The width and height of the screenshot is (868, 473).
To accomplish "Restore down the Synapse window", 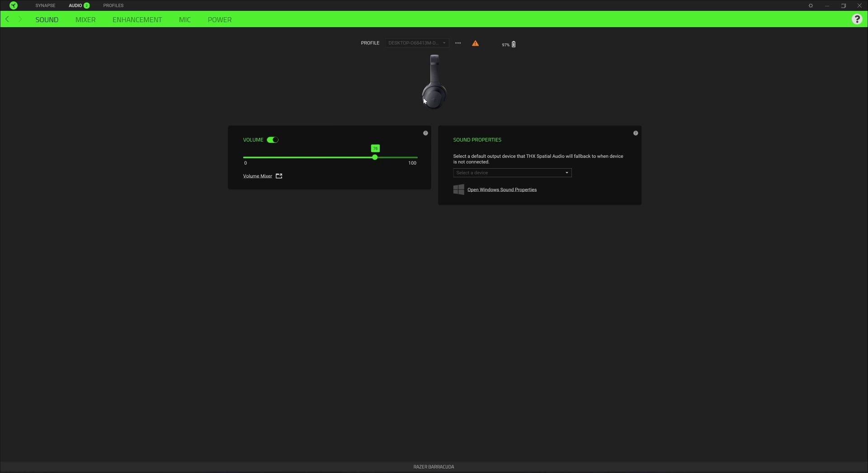I will [843, 5].
